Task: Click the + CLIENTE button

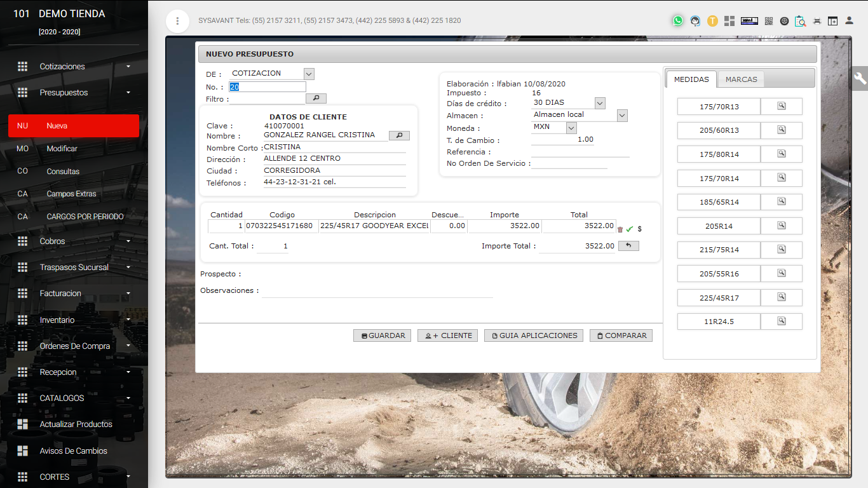Action: coord(448,335)
